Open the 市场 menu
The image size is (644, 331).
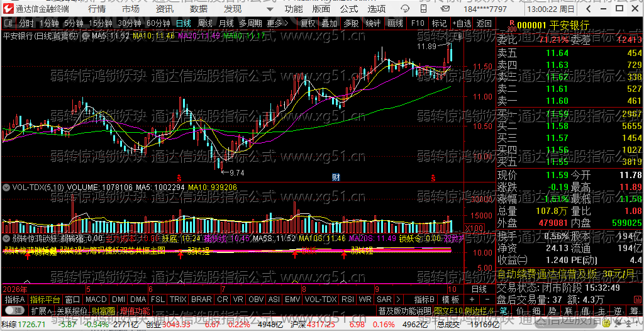[131, 9]
